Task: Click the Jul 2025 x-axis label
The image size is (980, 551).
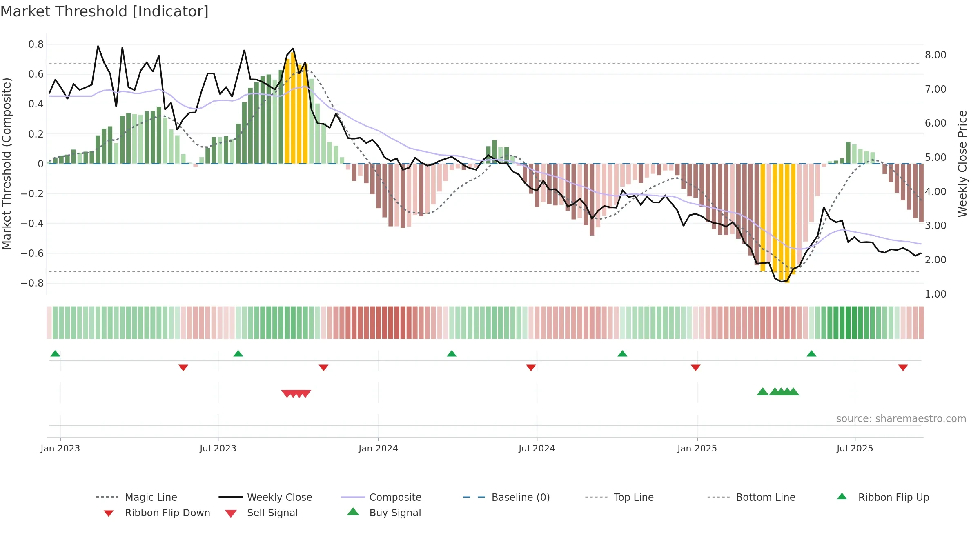Action: pos(855,448)
